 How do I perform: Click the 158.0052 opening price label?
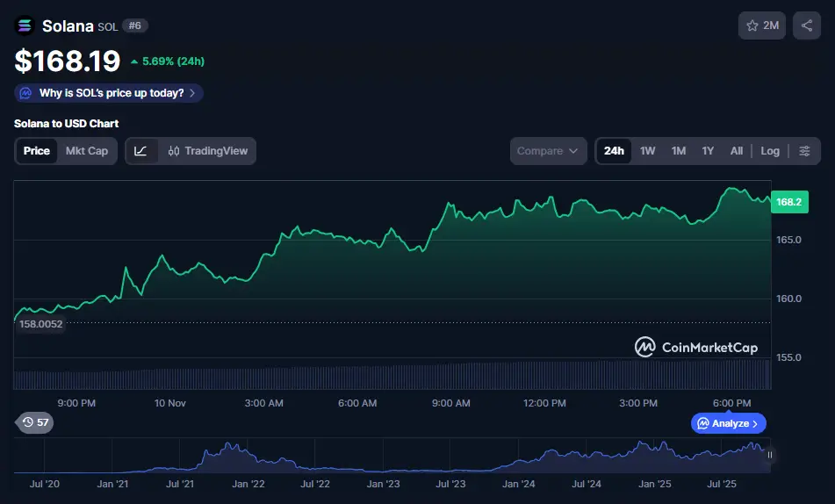[x=40, y=324]
